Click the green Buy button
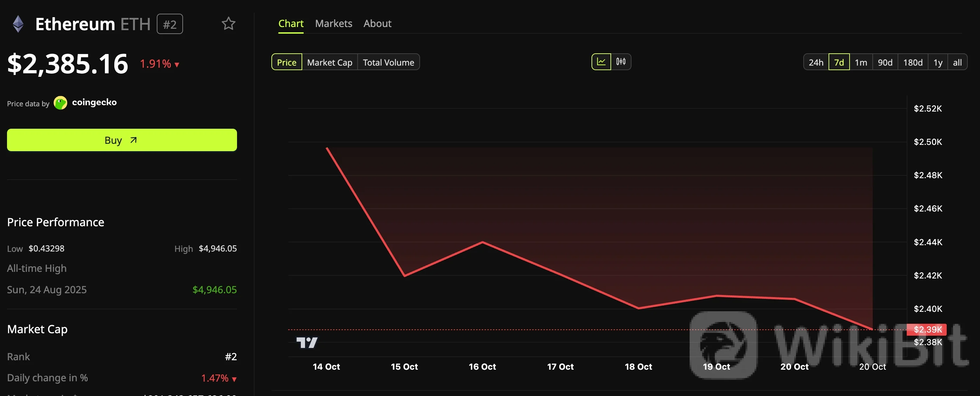 coord(122,140)
